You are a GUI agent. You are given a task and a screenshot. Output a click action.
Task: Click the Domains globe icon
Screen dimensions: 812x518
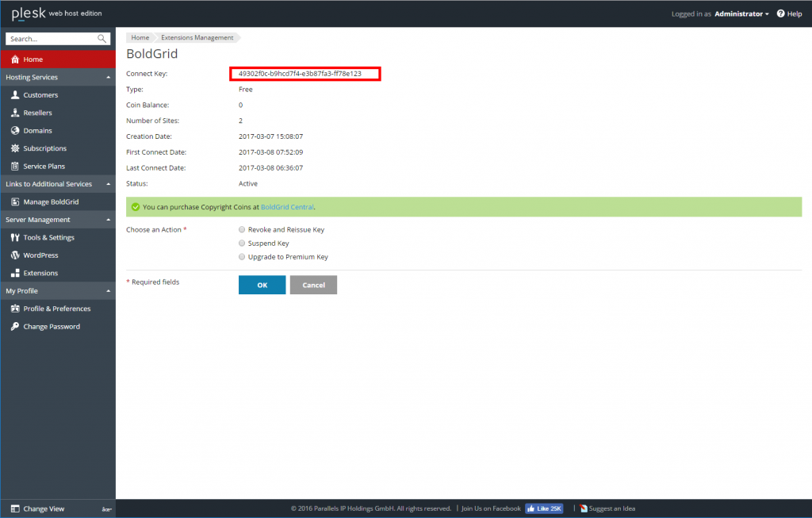tap(15, 131)
